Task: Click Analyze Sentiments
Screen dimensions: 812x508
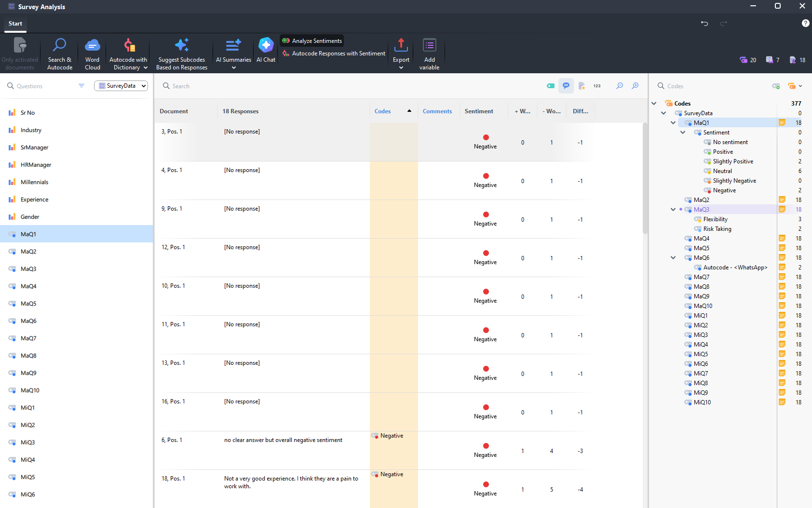Action: click(x=312, y=41)
